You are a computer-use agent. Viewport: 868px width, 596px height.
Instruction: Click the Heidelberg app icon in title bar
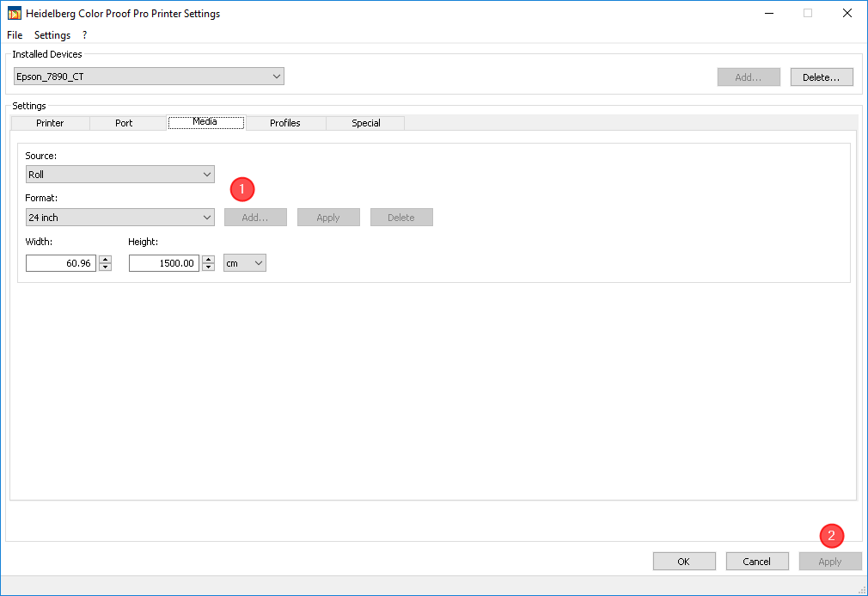click(14, 13)
